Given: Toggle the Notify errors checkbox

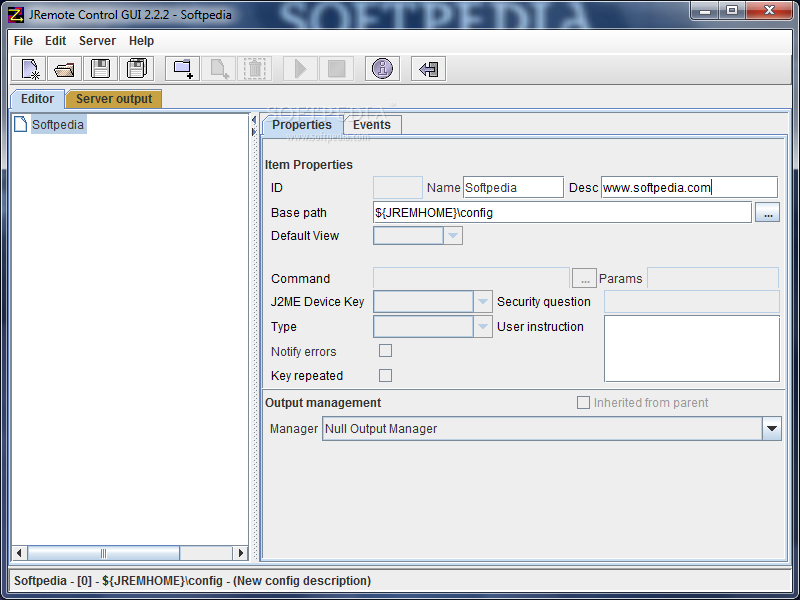Looking at the screenshot, I should 386,351.
